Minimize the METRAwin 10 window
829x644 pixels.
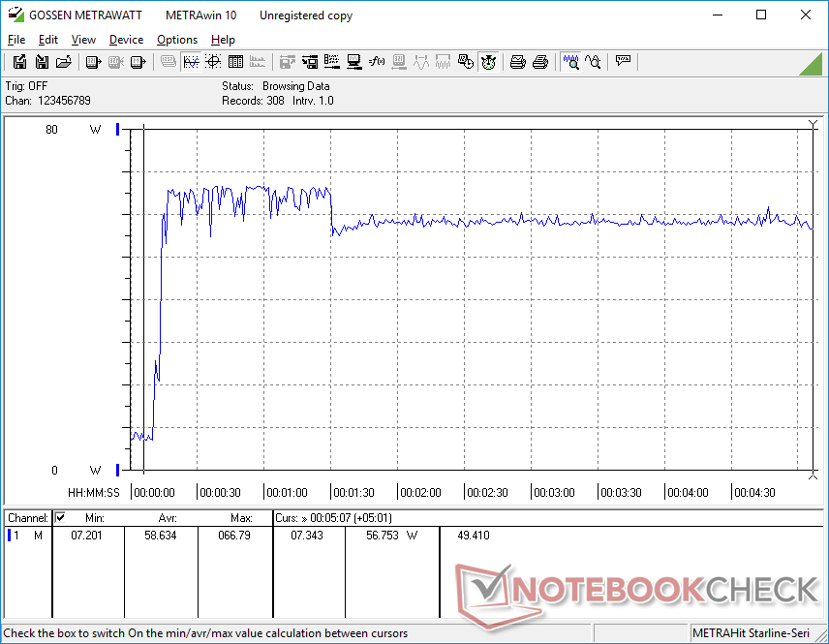coord(717,15)
